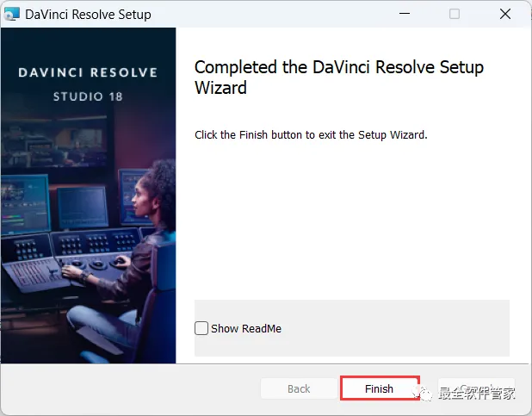
Task: Tick the Show ReadMe checkbox
Action: click(x=201, y=328)
